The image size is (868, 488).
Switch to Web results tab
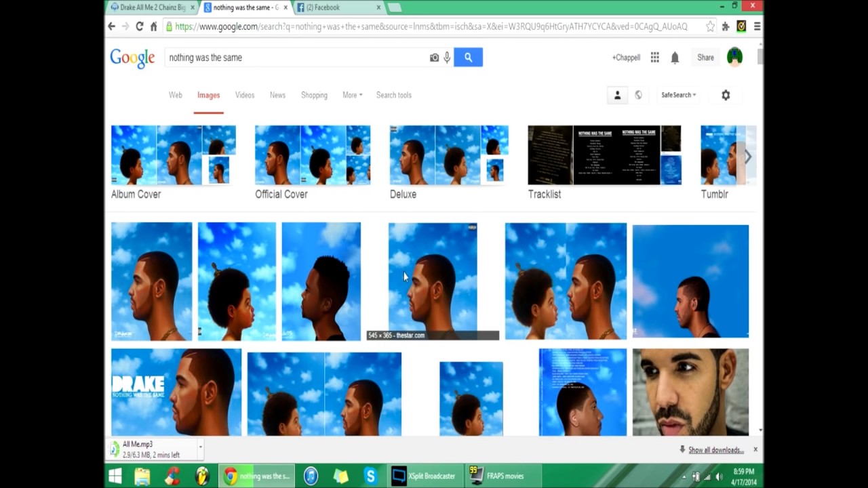point(176,95)
